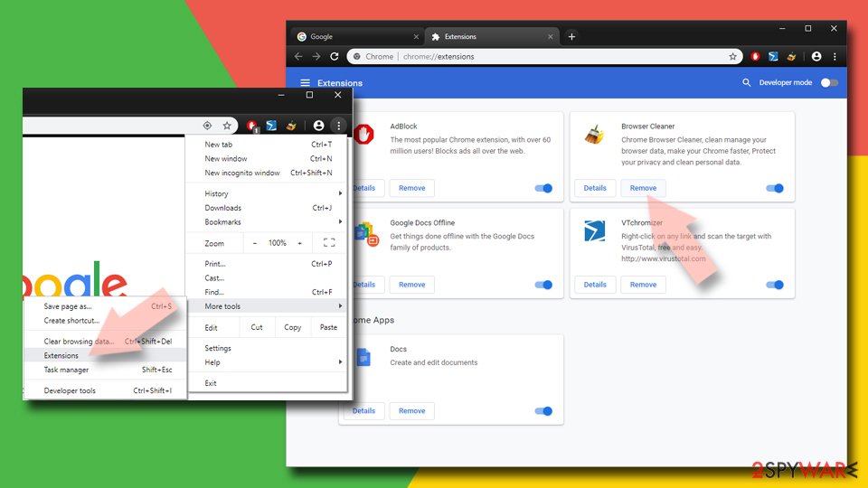
Task: Open Downloads from the menu
Action: click(x=268, y=208)
